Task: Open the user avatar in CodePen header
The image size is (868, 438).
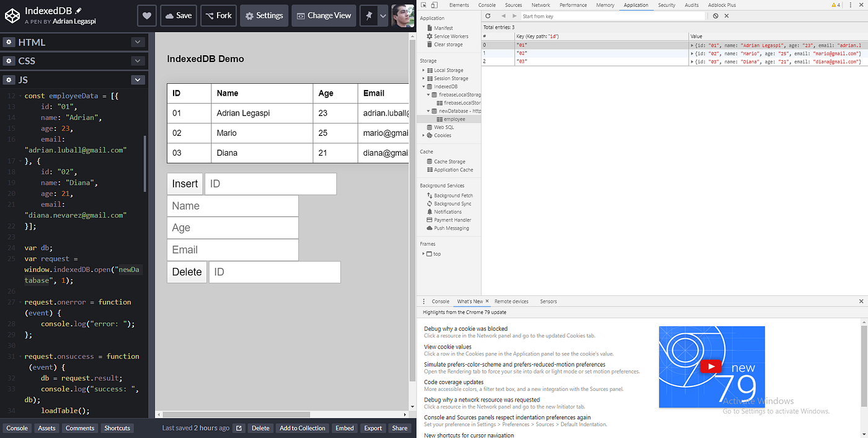Action: click(402, 16)
